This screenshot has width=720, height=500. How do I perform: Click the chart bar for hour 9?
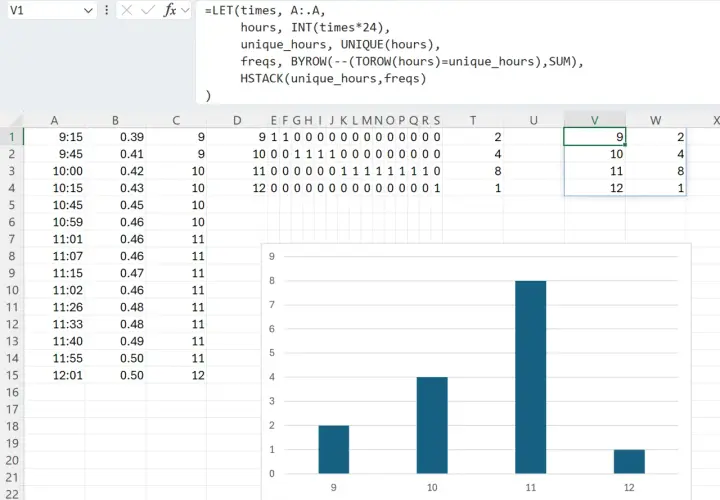(334, 449)
